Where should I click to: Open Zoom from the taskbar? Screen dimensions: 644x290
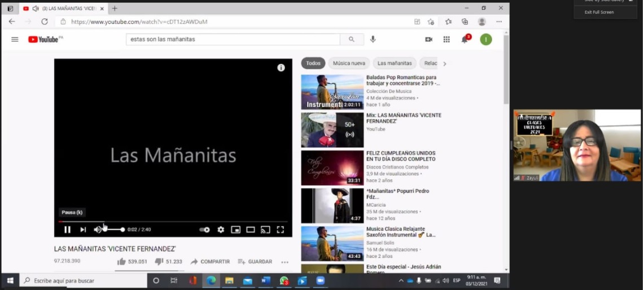point(321,280)
